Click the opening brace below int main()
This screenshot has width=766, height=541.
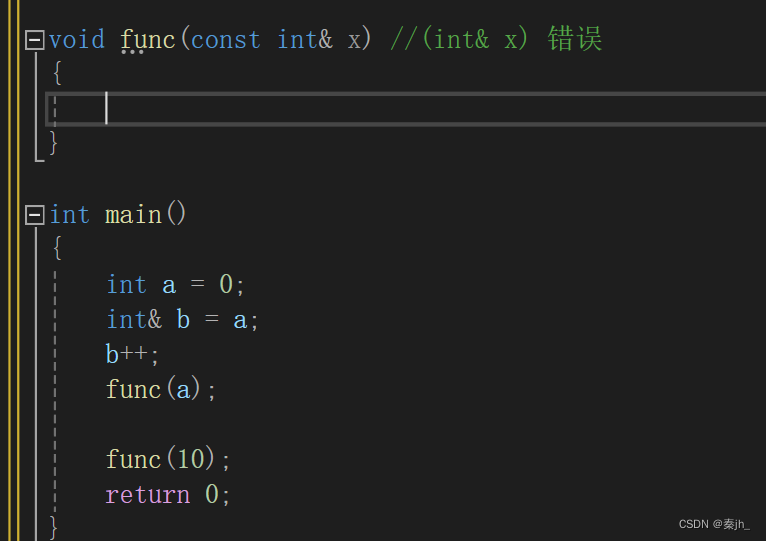(x=57, y=248)
